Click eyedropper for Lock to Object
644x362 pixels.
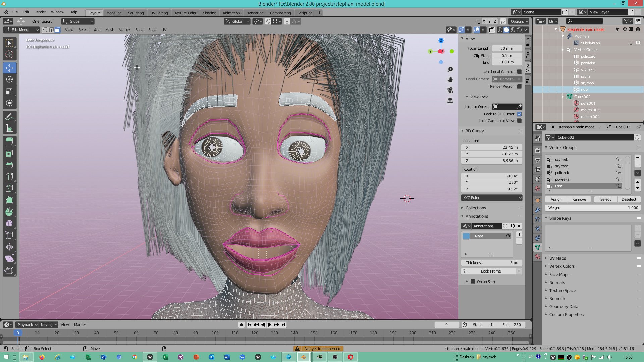click(519, 107)
